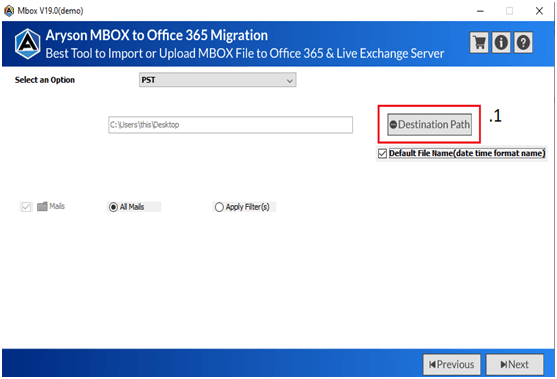557x379 pixels.
Task: Toggle the Mails checkbox
Action: 26,207
